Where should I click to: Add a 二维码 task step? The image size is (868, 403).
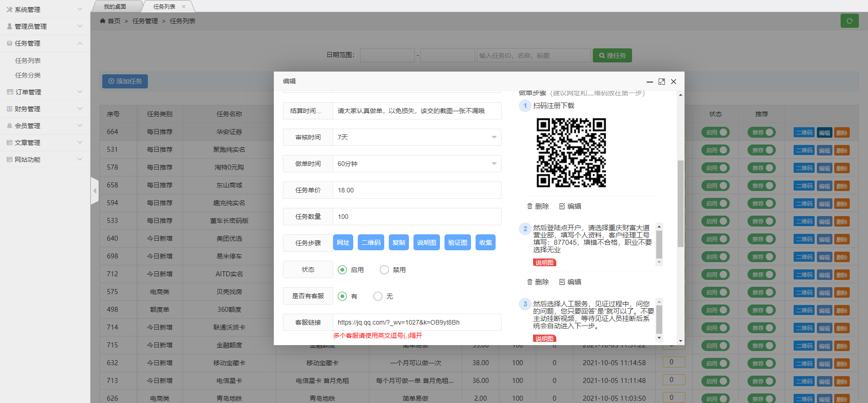pos(371,243)
